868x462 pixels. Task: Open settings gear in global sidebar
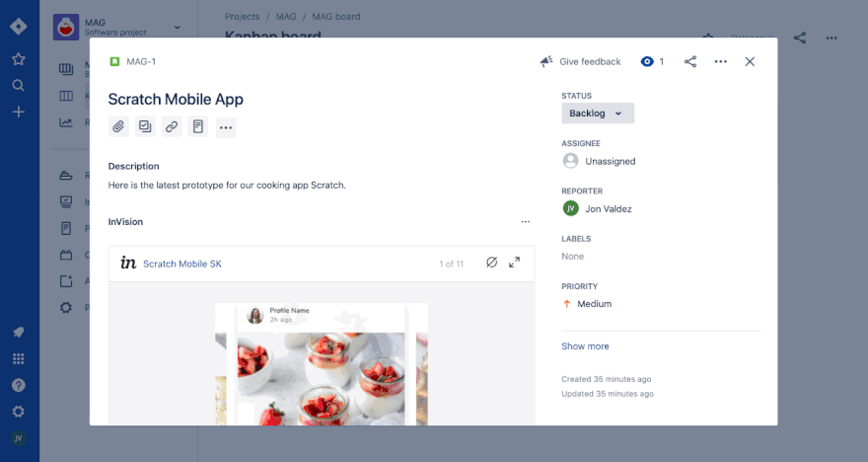click(x=19, y=412)
